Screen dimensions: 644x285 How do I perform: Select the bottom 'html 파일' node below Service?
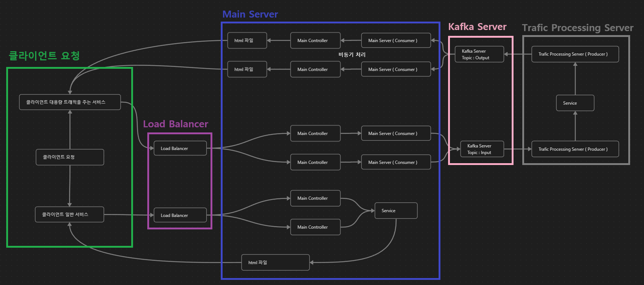pyautogui.click(x=276, y=262)
